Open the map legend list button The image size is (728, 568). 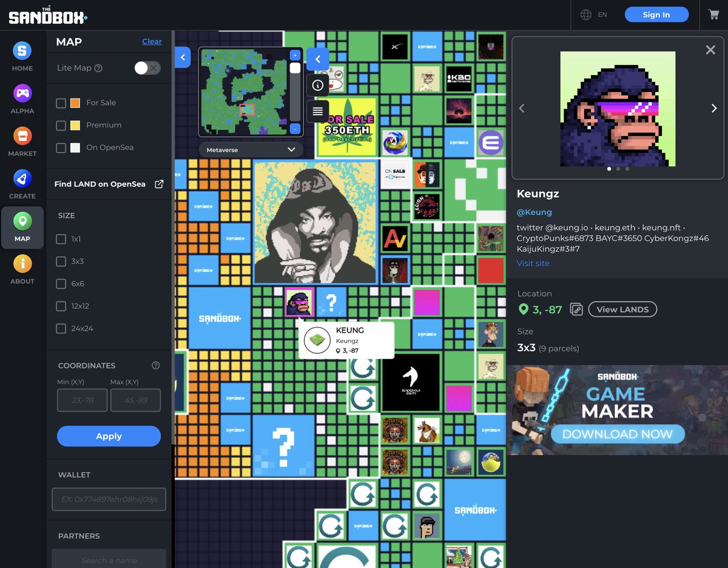318,112
